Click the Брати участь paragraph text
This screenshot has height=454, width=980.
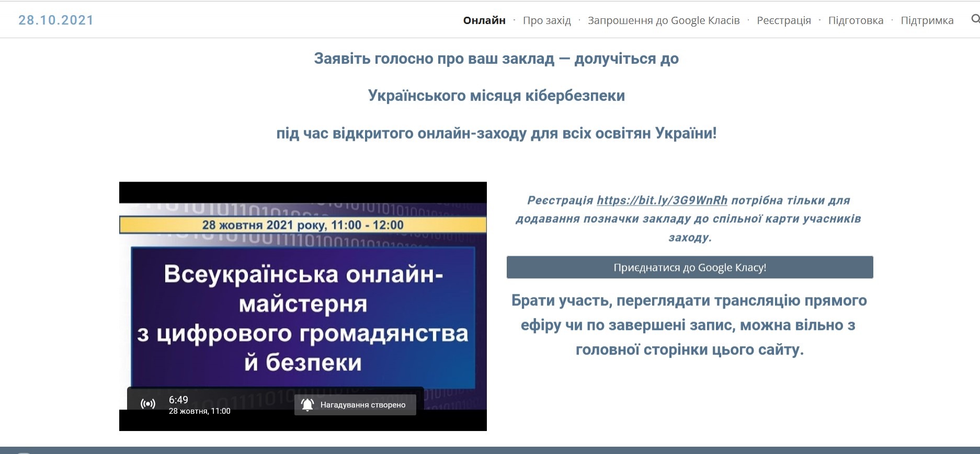pyautogui.click(x=689, y=325)
